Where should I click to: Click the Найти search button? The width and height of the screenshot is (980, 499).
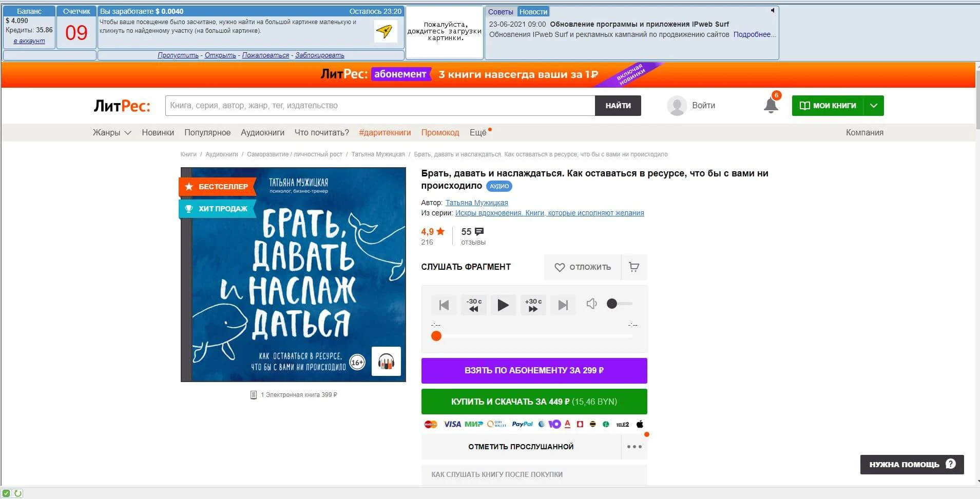(x=618, y=106)
